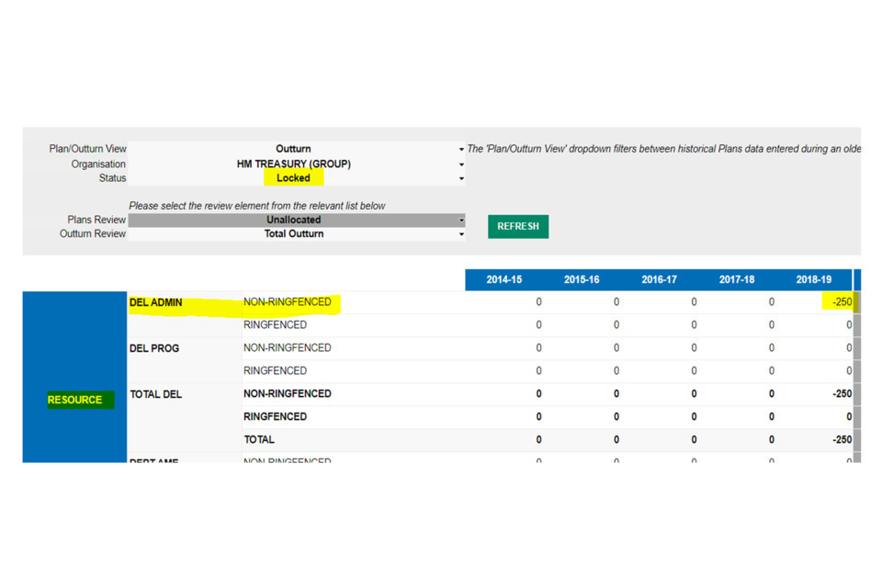Click the highlighted RESOURCE category label
This screenshot has width=882, height=588.
(75, 400)
